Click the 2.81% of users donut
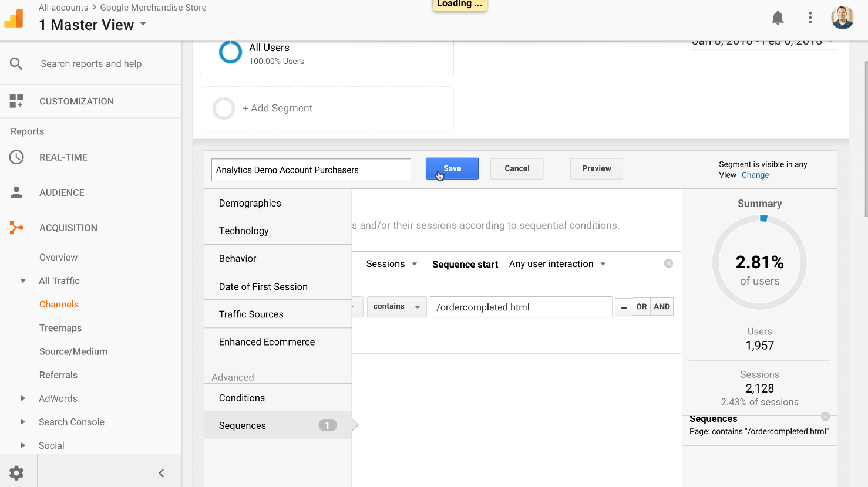This screenshot has width=868, height=487. [x=759, y=262]
